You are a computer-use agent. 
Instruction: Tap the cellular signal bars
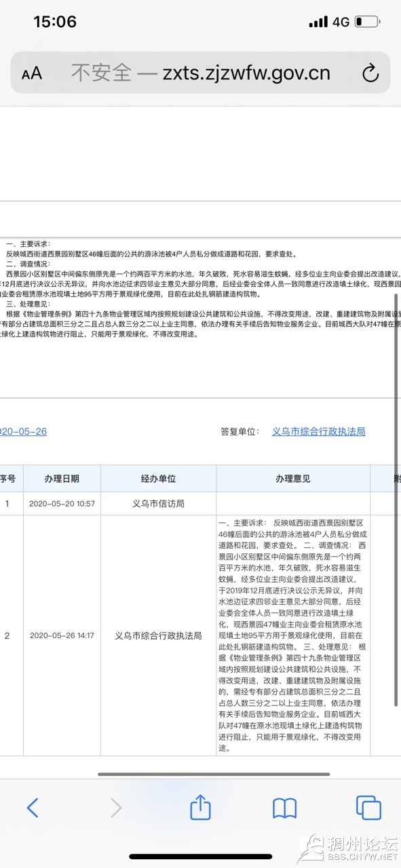tap(318, 22)
